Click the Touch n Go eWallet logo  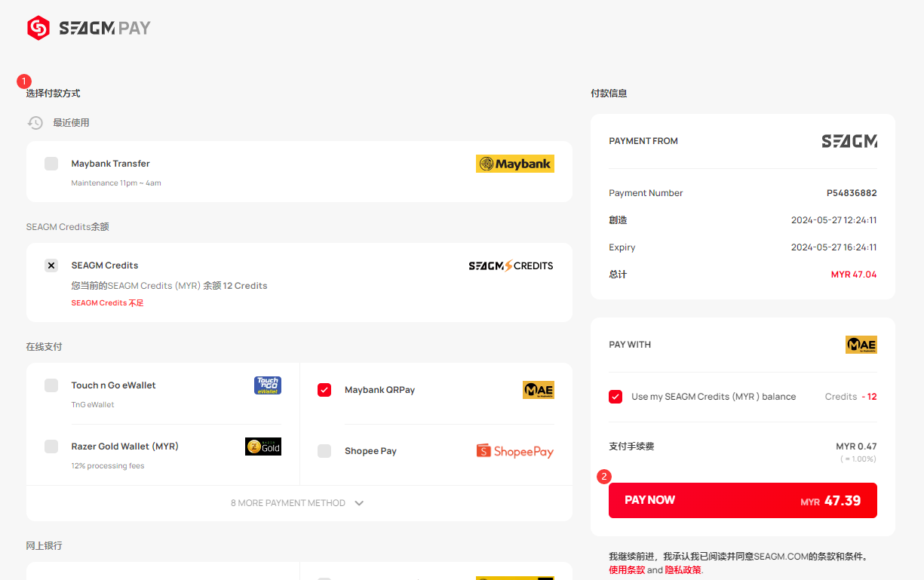click(x=268, y=385)
